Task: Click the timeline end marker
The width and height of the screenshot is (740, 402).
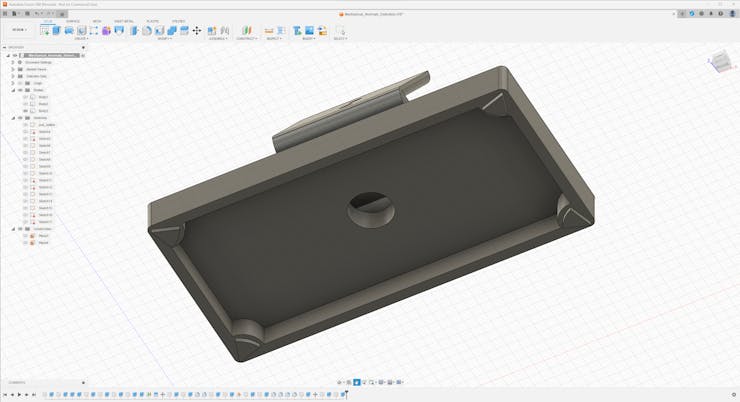Action: click(x=345, y=395)
